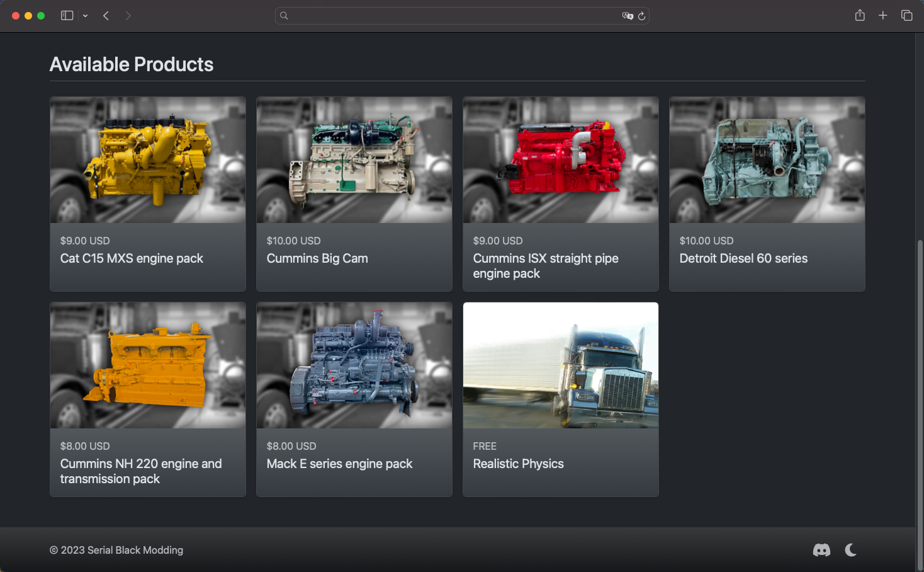Open the red Cummins ISX engine image

click(x=561, y=159)
